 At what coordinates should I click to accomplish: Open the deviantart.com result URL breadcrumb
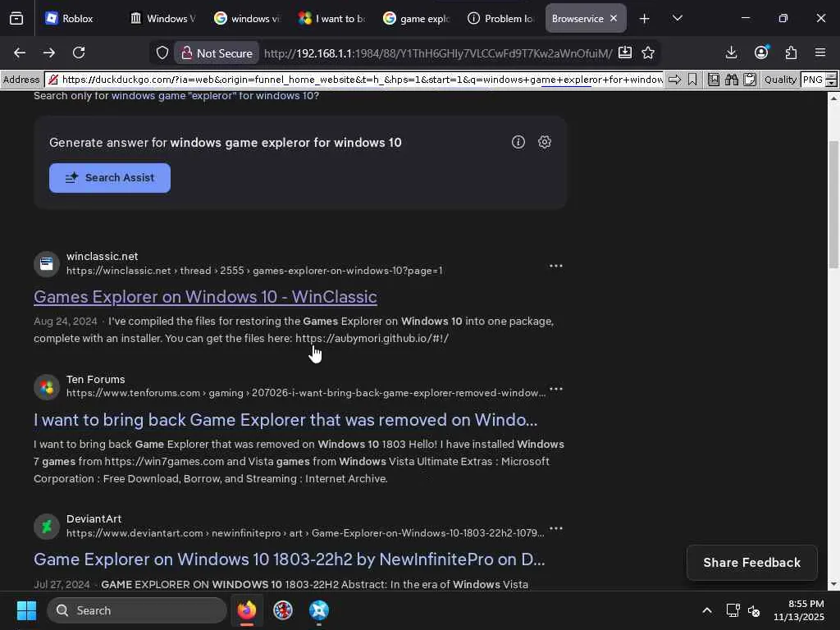click(x=305, y=533)
